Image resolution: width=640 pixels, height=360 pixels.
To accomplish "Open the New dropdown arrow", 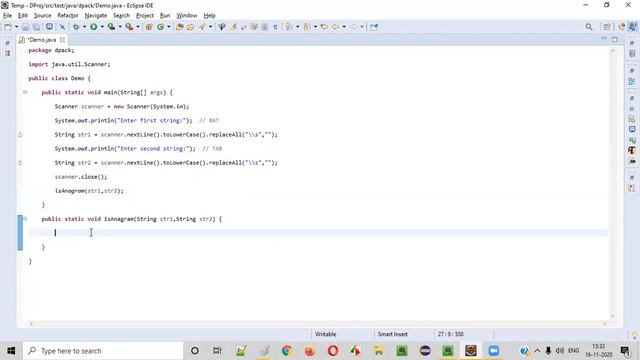I will (16, 27).
